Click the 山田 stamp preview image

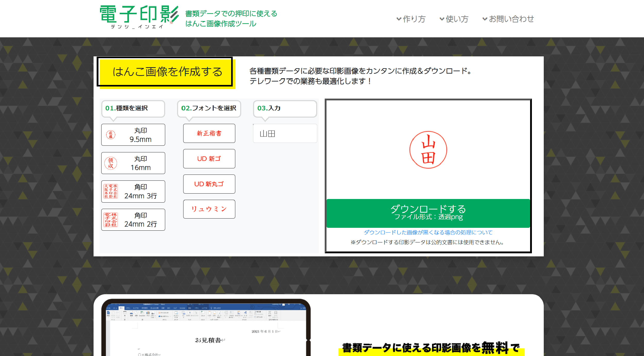[428, 150]
